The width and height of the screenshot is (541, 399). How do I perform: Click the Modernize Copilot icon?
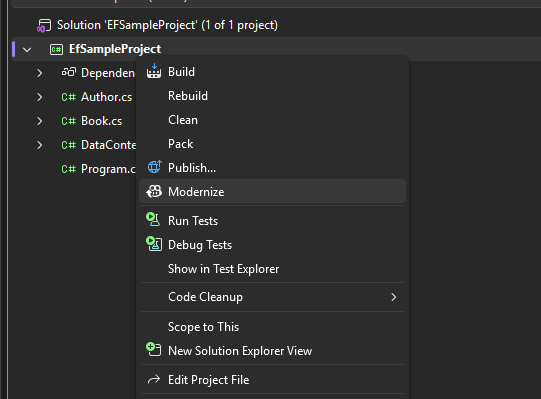tap(154, 192)
